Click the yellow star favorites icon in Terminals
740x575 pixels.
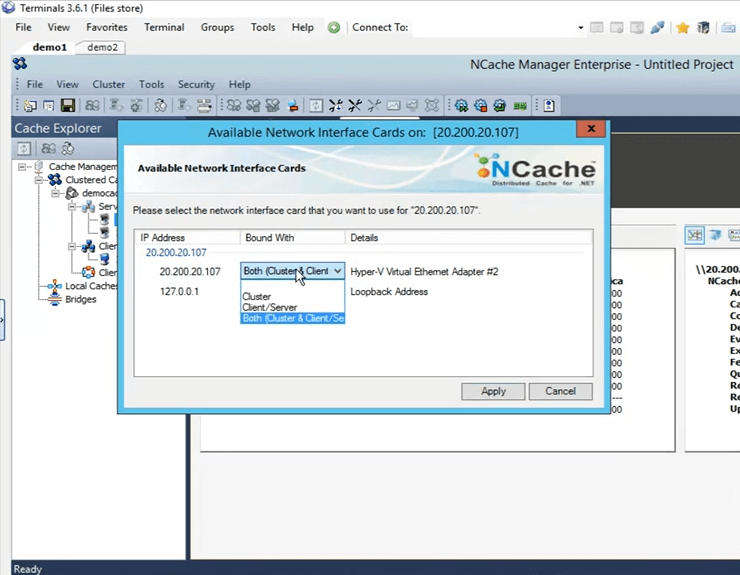pyautogui.click(x=682, y=28)
